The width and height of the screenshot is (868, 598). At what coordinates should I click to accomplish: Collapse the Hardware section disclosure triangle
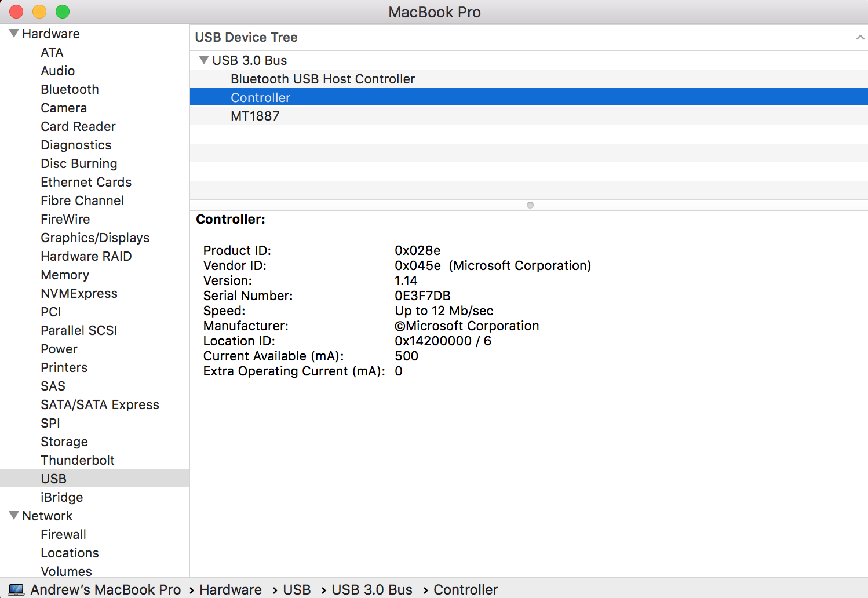tap(13, 33)
